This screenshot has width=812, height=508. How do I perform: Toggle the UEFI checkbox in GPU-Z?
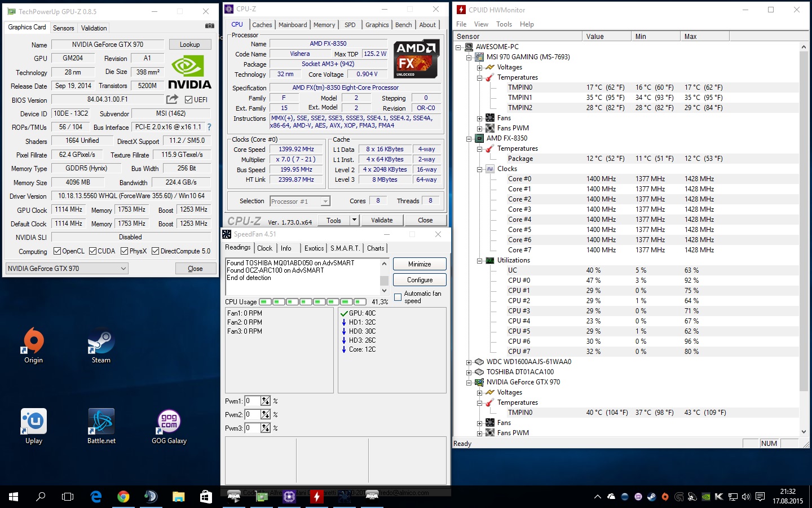(189, 99)
